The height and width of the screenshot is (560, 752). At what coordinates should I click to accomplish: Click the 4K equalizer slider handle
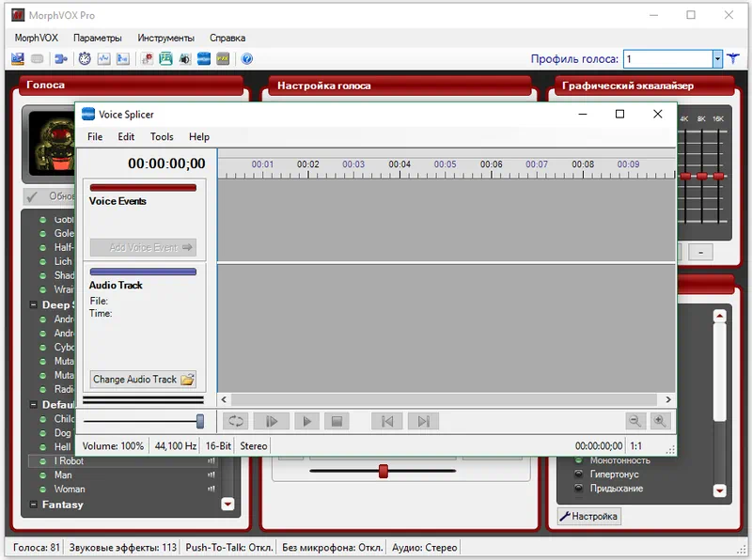(686, 176)
